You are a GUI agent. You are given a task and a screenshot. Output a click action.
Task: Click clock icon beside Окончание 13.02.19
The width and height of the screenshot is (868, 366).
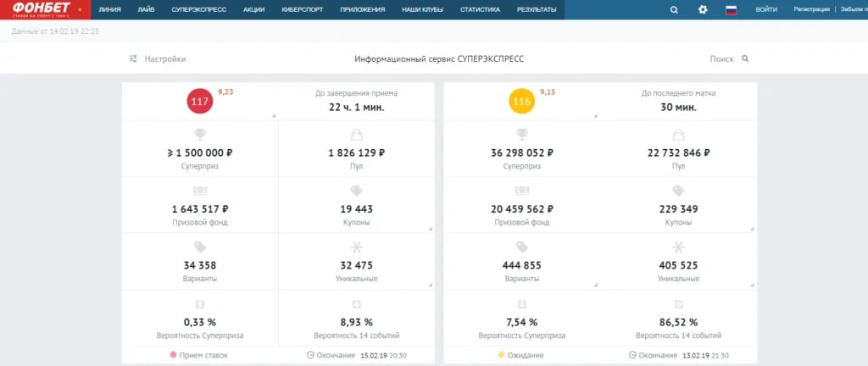click(632, 355)
